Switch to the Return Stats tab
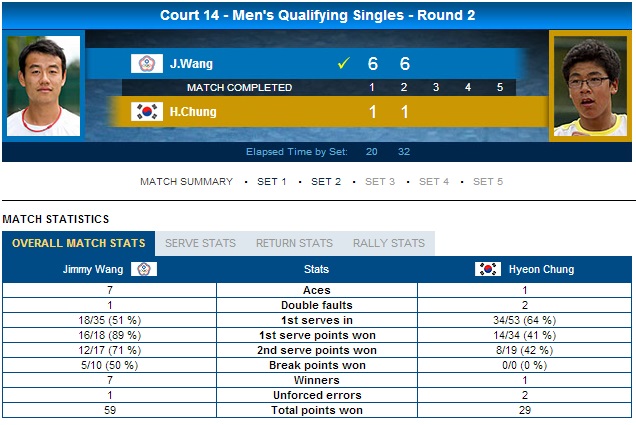This screenshot has height=425, width=636. click(294, 243)
